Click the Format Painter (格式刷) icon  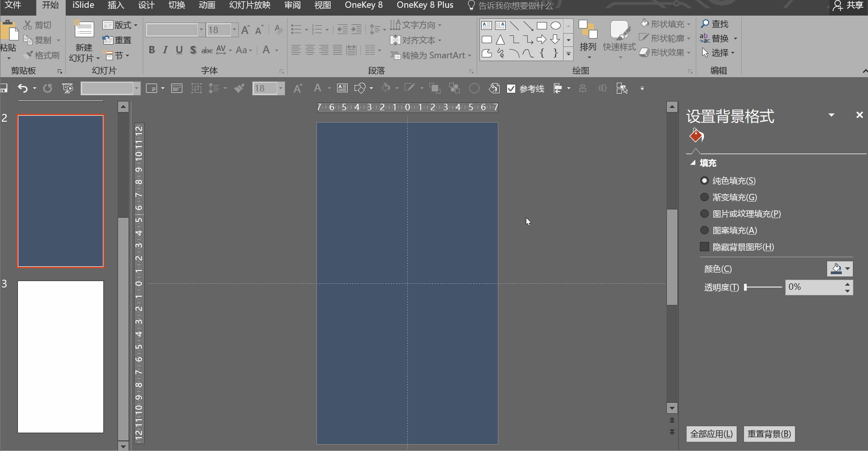pos(29,55)
